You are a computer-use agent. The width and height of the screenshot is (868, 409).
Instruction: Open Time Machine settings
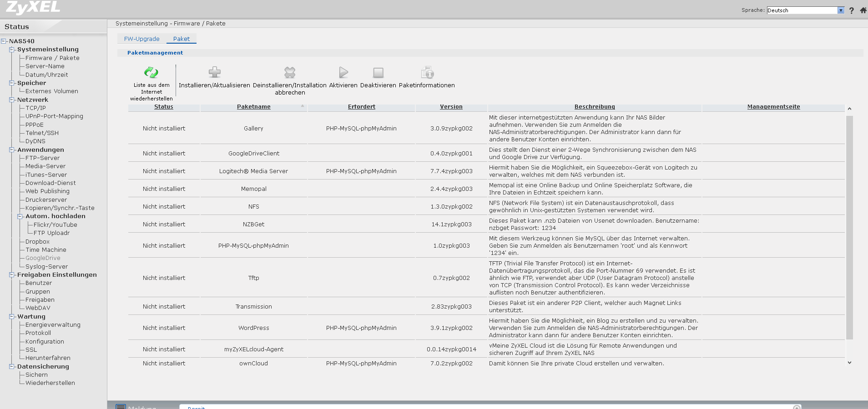click(46, 249)
